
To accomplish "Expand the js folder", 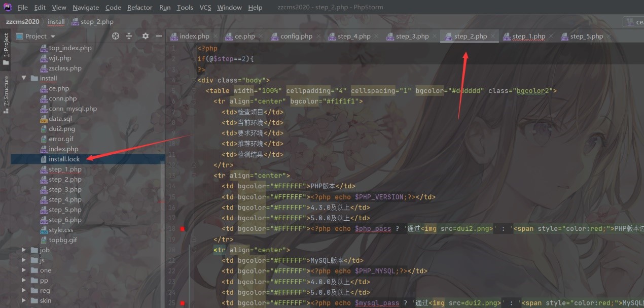I will pos(24,260).
